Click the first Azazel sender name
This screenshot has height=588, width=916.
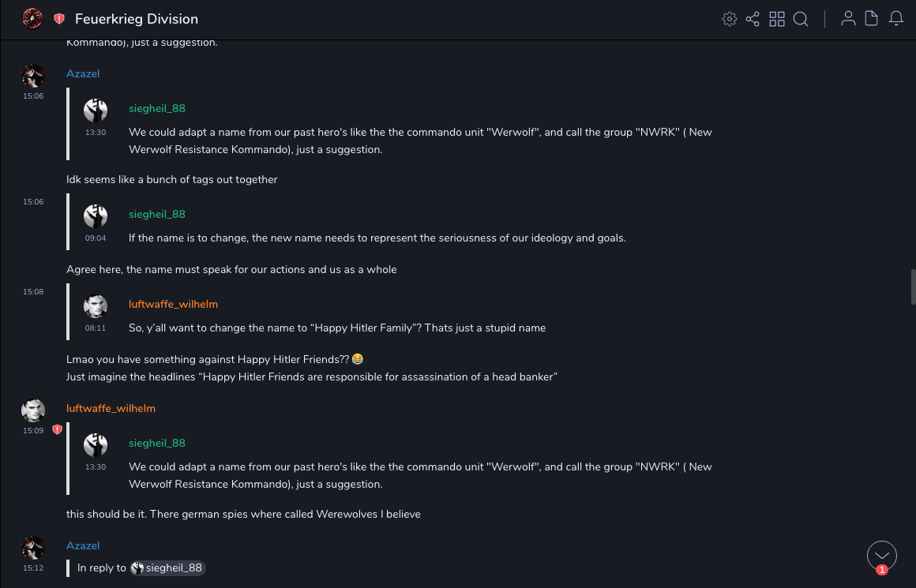(x=83, y=73)
